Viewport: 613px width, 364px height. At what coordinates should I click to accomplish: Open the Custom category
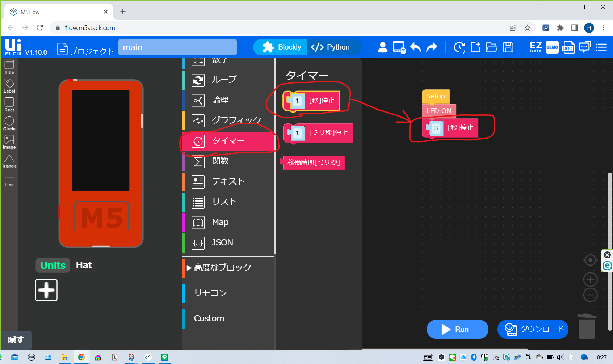pos(228,318)
